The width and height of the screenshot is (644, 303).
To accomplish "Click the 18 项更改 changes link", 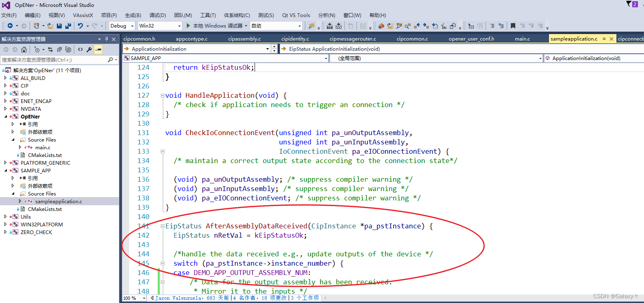I will [x=274, y=298].
